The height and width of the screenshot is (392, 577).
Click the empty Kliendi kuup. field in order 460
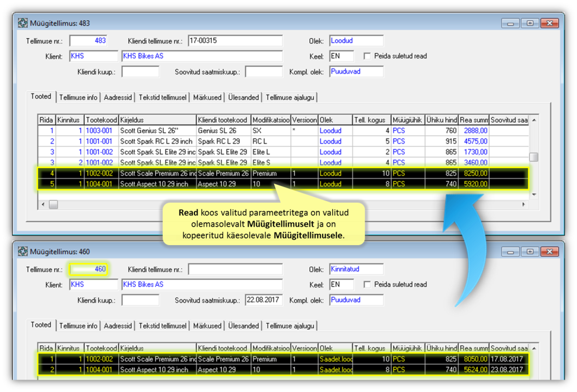click(140, 300)
